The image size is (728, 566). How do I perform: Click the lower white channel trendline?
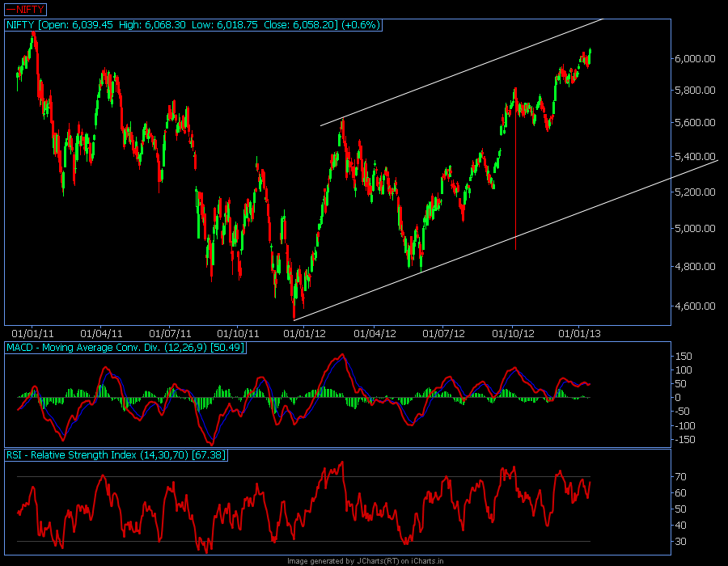coord(506,240)
